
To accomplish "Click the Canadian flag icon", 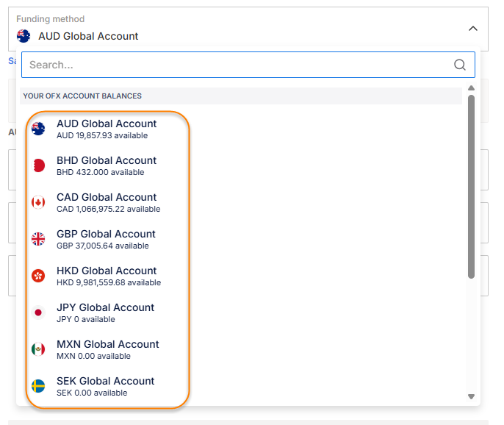I will coord(38,202).
